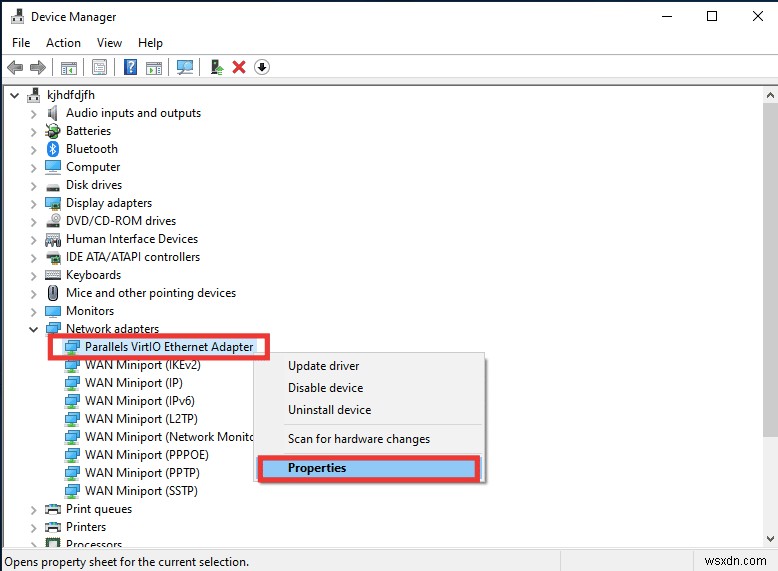
Task: Expand the Batteries category
Action: [x=33, y=132]
